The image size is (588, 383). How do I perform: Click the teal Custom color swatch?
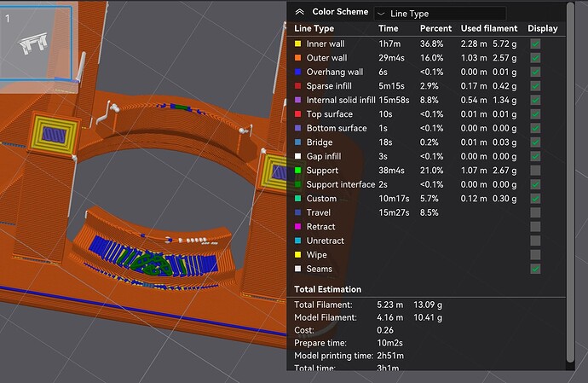[x=297, y=198]
